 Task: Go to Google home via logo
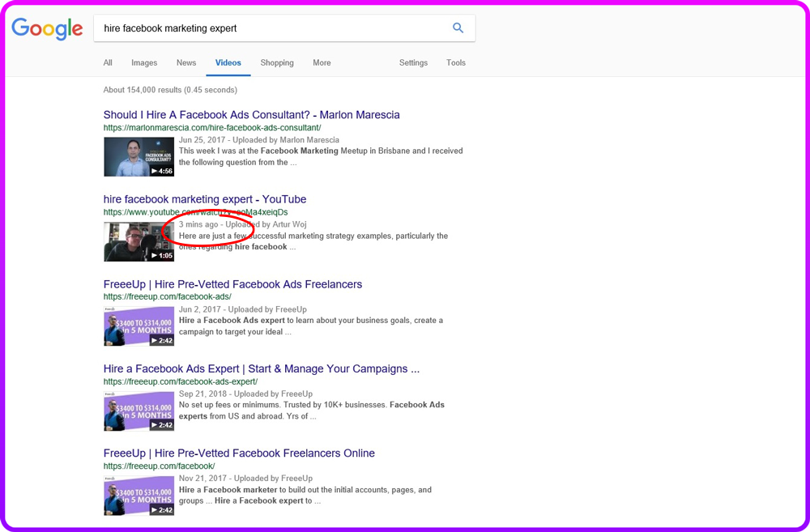coord(47,29)
